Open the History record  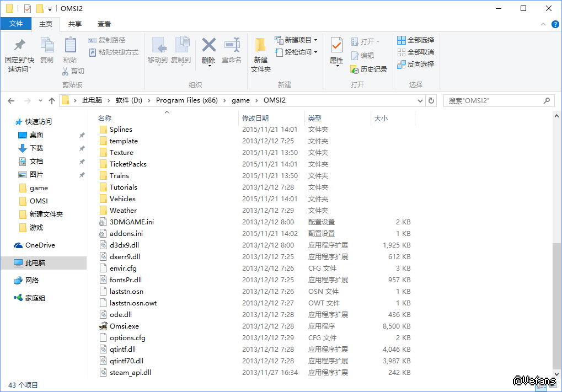click(x=369, y=69)
